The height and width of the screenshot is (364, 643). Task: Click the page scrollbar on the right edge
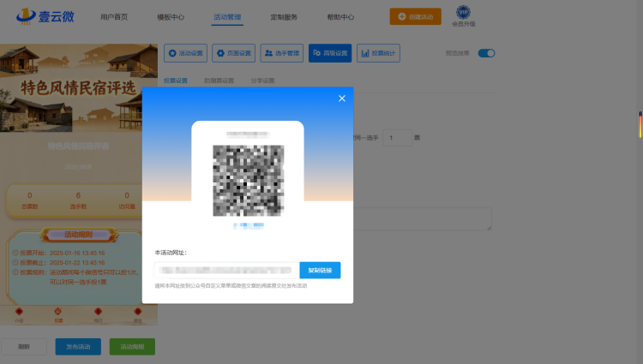click(640, 124)
